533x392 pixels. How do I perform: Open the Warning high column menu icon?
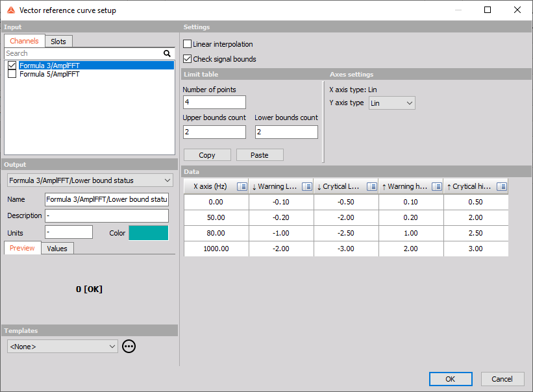click(x=436, y=186)
